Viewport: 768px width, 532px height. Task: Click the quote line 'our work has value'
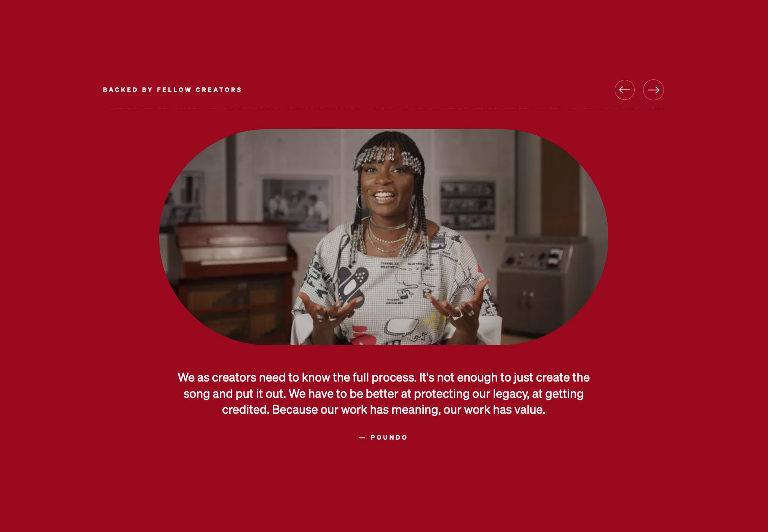tap(384, 410)
